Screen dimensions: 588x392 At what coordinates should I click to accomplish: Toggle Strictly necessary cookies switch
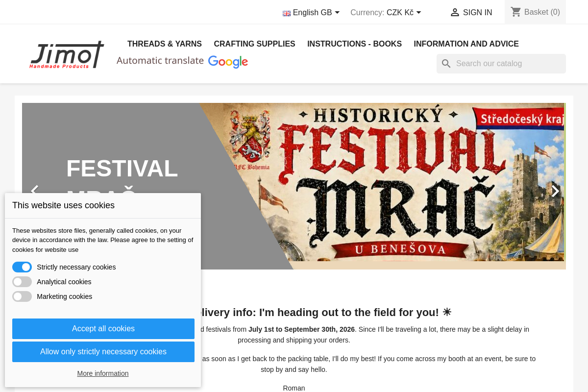point(22,267)
